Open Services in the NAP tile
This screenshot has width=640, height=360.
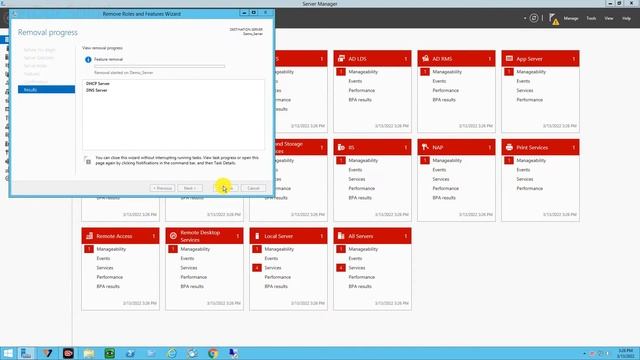coord(441,179)
